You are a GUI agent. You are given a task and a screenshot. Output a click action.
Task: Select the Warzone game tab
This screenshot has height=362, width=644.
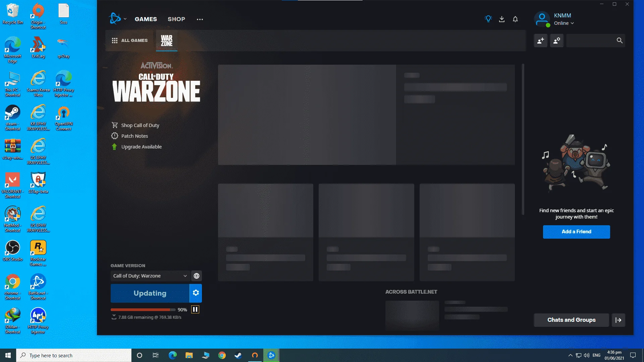[x=167, y=41]
